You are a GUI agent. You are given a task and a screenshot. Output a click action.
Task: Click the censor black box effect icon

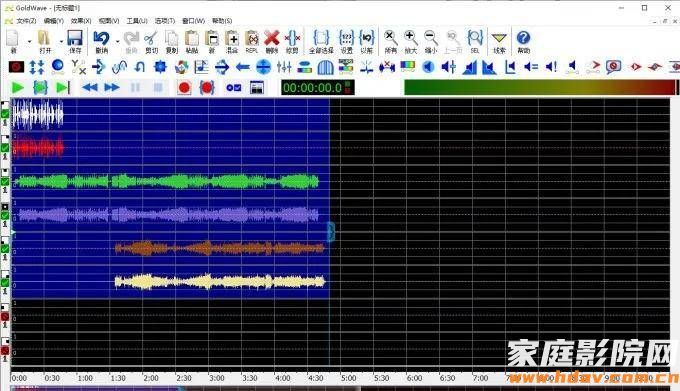coord(16,67)
